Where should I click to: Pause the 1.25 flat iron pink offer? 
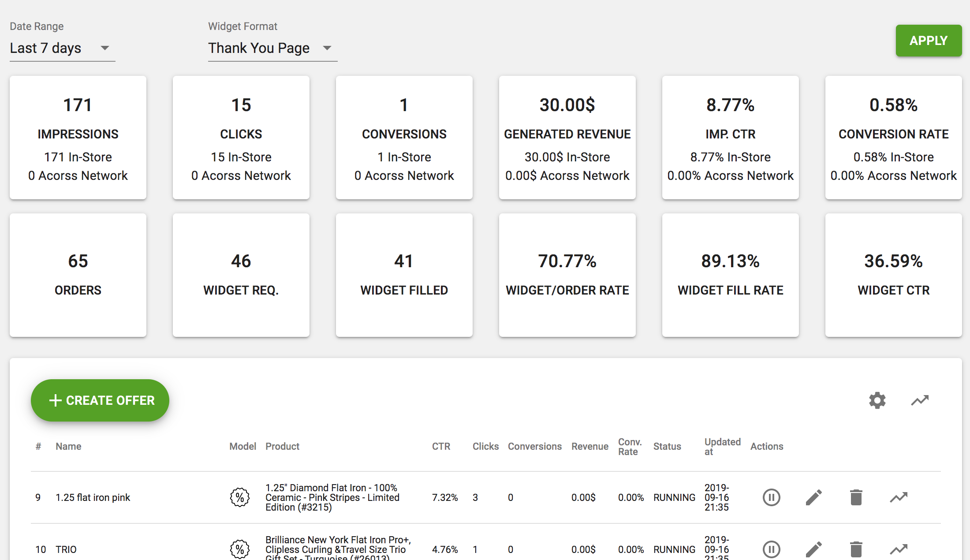[x=771, y=497]
